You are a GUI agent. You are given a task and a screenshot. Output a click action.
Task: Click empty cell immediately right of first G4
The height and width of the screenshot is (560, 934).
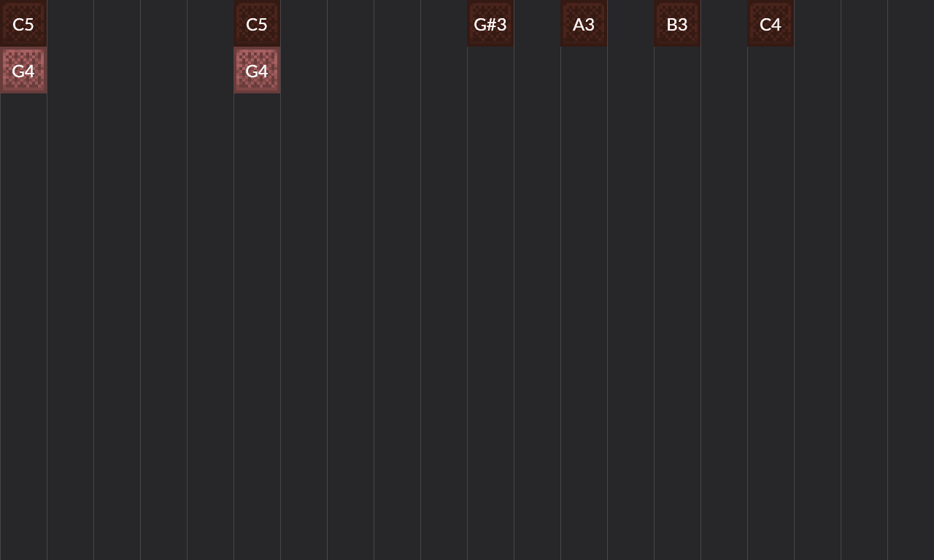70,70
